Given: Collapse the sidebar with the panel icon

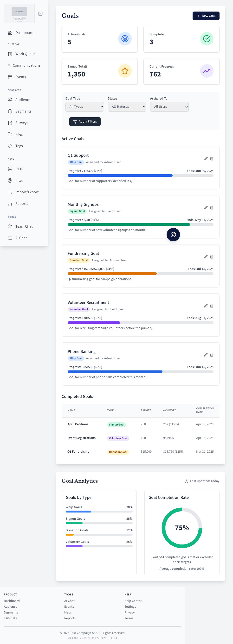Looking at the screenshot, I should tap(40, 14).
